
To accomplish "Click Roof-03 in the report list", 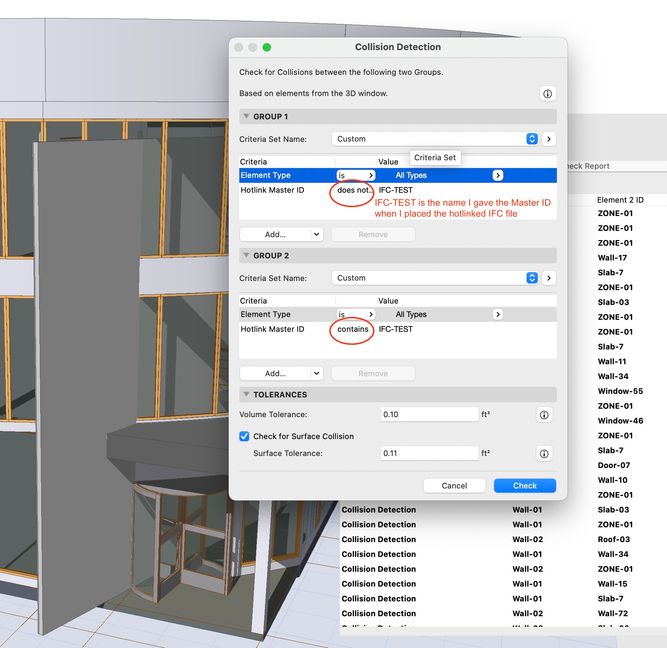I will (x=613, y=540).
